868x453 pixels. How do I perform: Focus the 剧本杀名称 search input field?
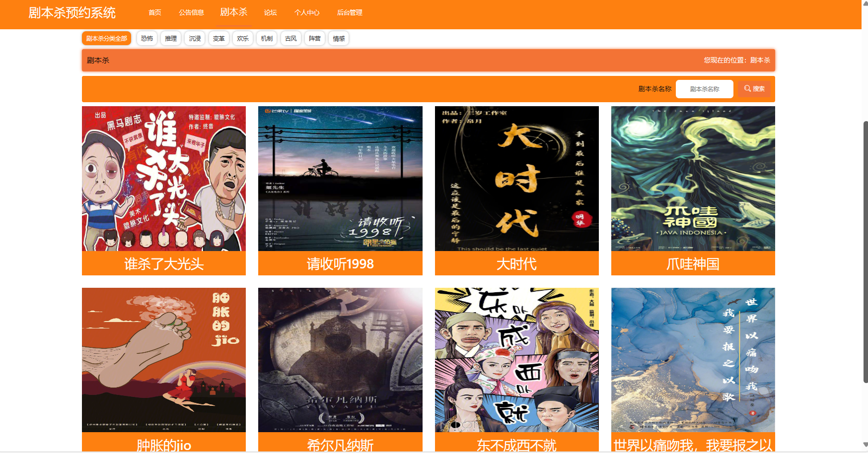click(705, 89)
